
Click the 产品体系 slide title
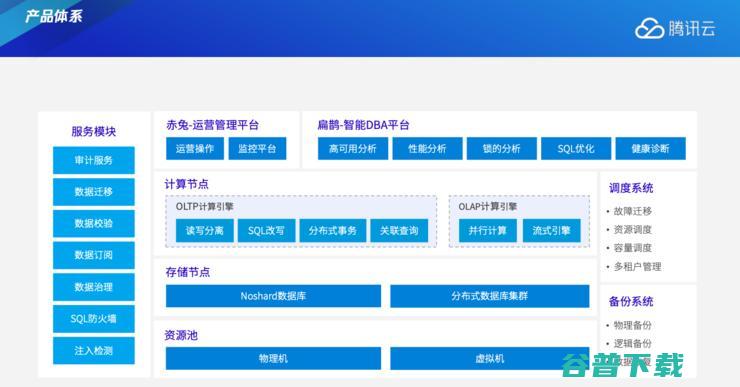(54, 16)
